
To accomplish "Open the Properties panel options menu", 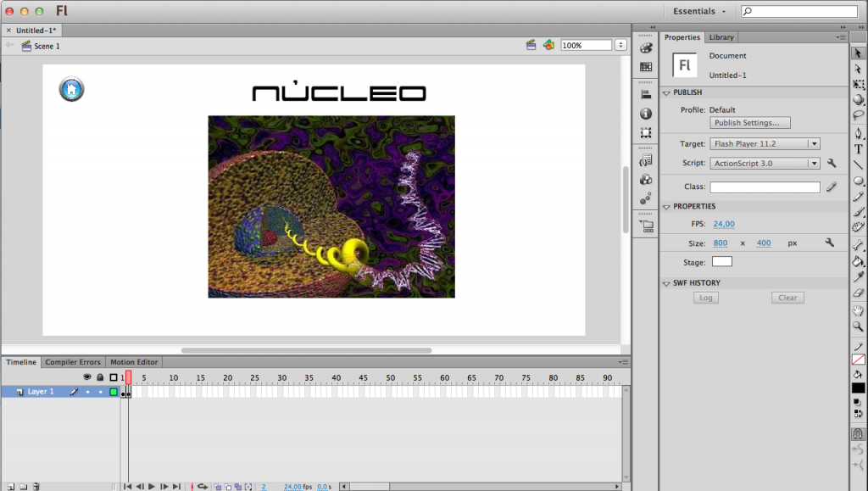I will 841,37.
